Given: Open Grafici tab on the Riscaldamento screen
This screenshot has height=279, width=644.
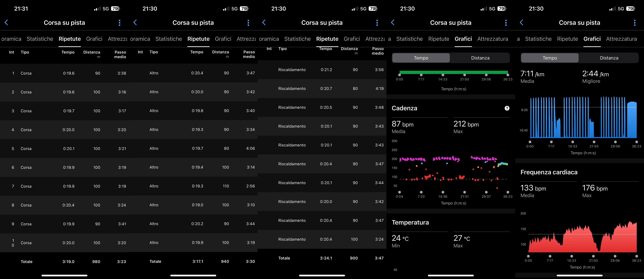Looking at the screenshot, I should coord(352,39).
